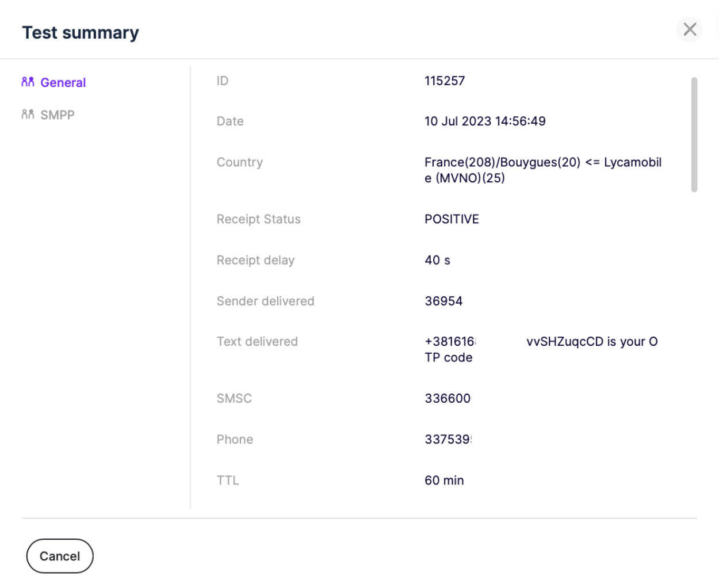Click the people icon beside SMPP

point(28,114)
